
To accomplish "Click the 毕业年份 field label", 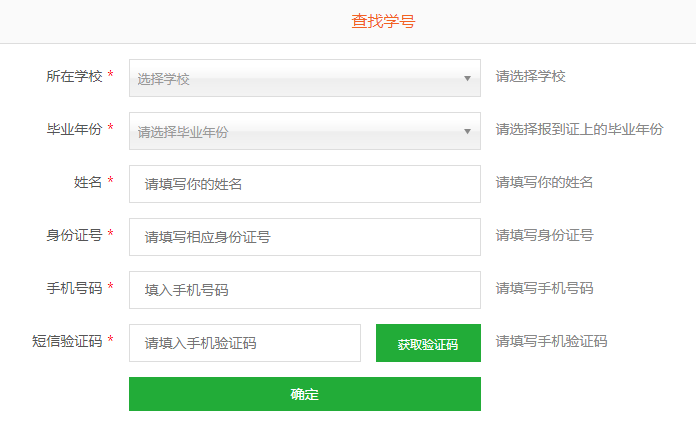I will (74, 129).
